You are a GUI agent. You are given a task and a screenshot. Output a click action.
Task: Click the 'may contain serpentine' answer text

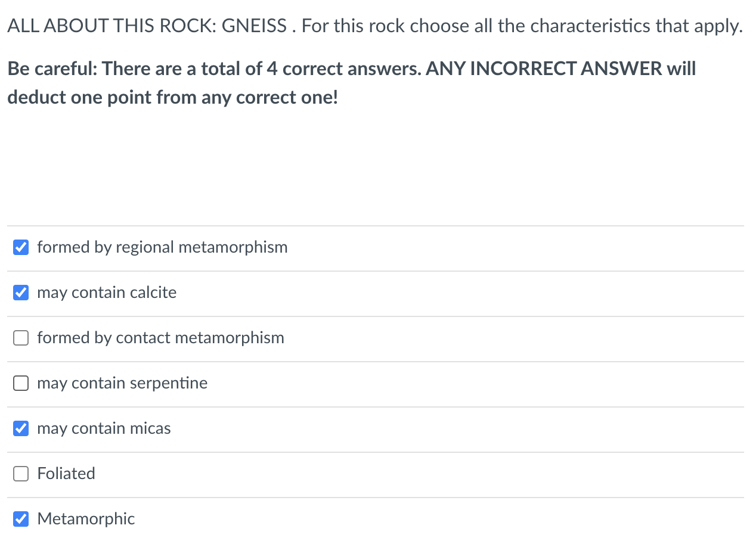coord(122,383)
